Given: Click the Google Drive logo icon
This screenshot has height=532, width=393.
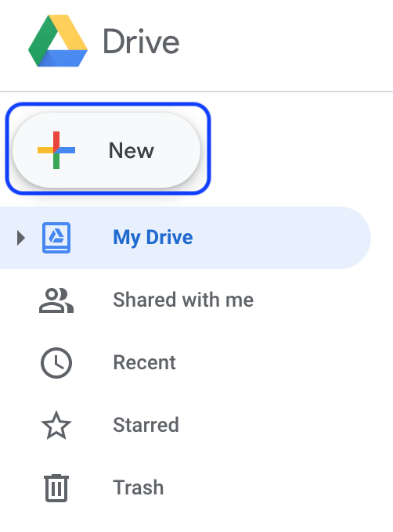Looking at the screenshot, I should coord(58,41).
